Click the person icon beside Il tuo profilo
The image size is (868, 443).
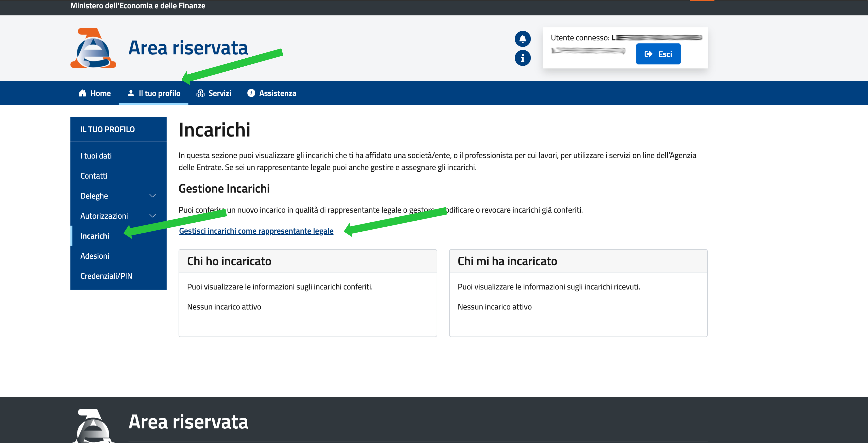tap(131, 93)
